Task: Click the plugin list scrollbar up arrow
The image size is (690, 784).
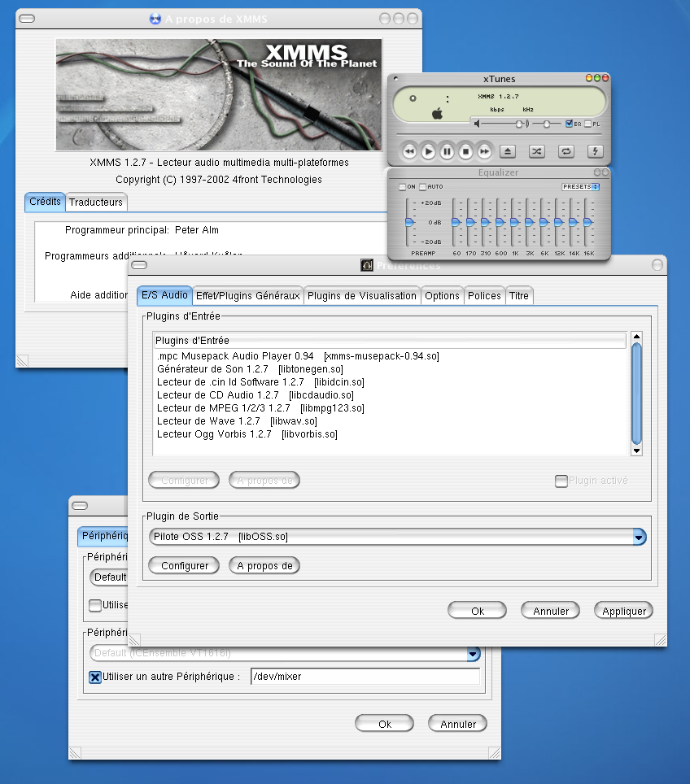Action: pyautogui.click(x=636, y=337)
